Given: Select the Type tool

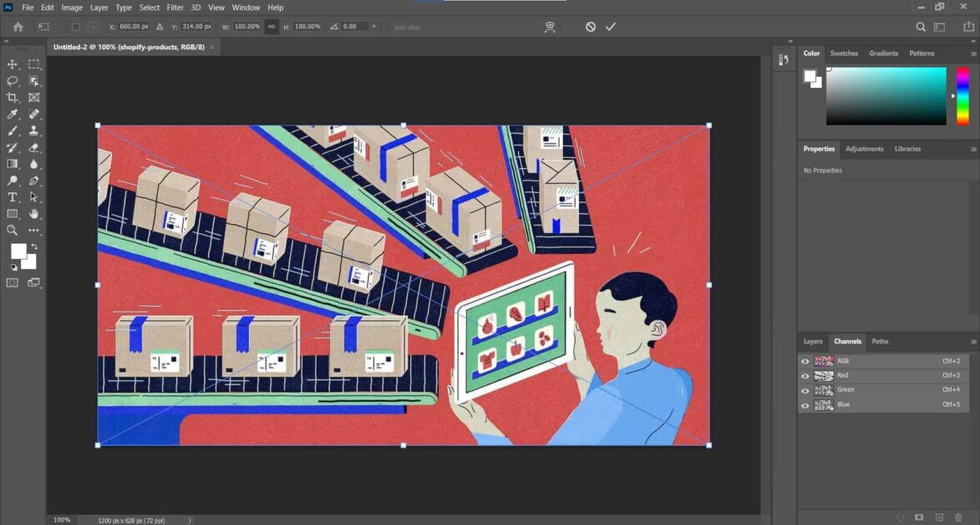Looking at the screenshot, I should coord(12,197).
